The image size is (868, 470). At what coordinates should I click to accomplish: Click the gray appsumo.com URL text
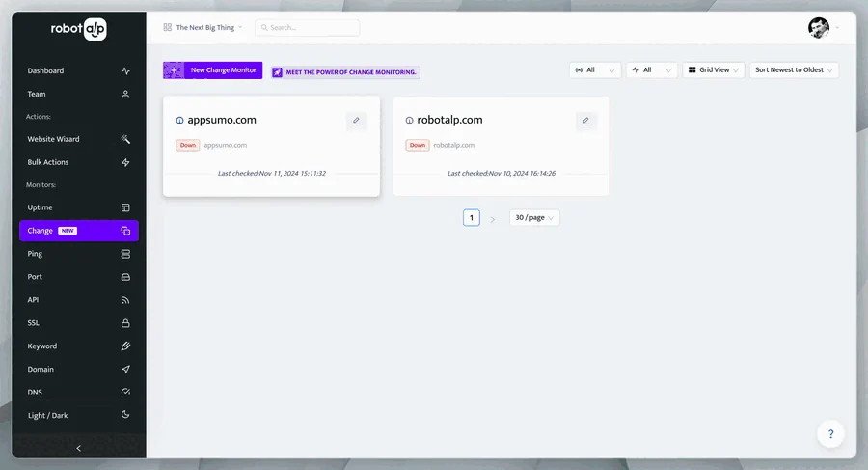226,145
